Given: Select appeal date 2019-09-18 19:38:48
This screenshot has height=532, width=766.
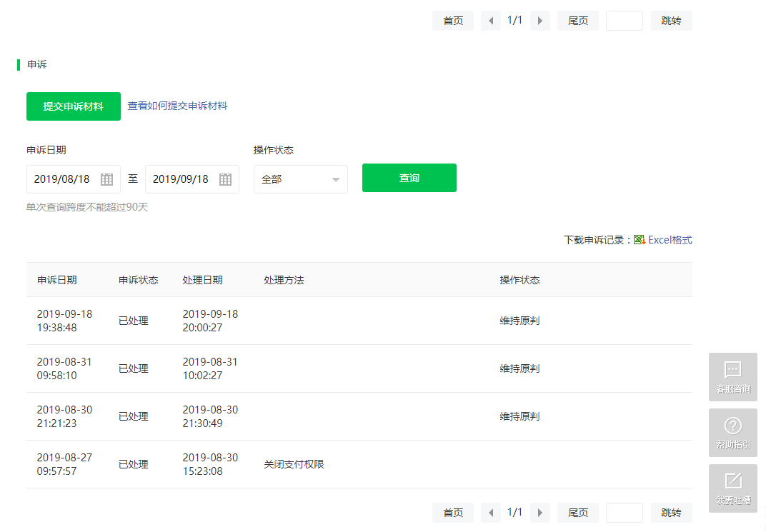Looking at the screenshot, I should pos(64,321).
